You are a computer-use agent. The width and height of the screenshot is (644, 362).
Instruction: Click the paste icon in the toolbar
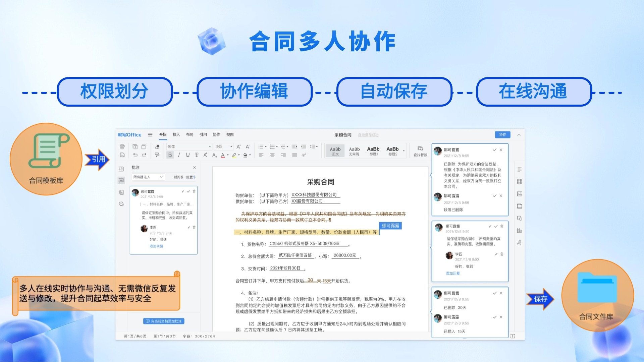(x=144, y=146)
